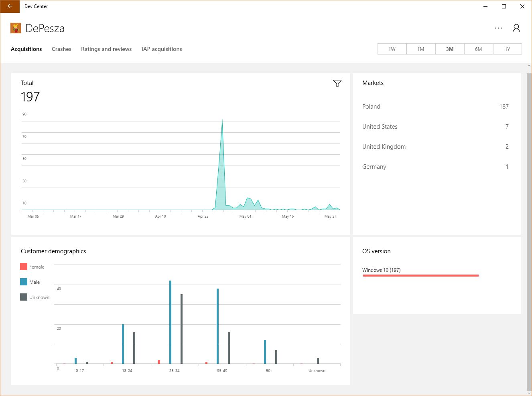This screenshot has height=396, width=532.
Task: Click the Customer demographics heading
Action: (53, 251)
